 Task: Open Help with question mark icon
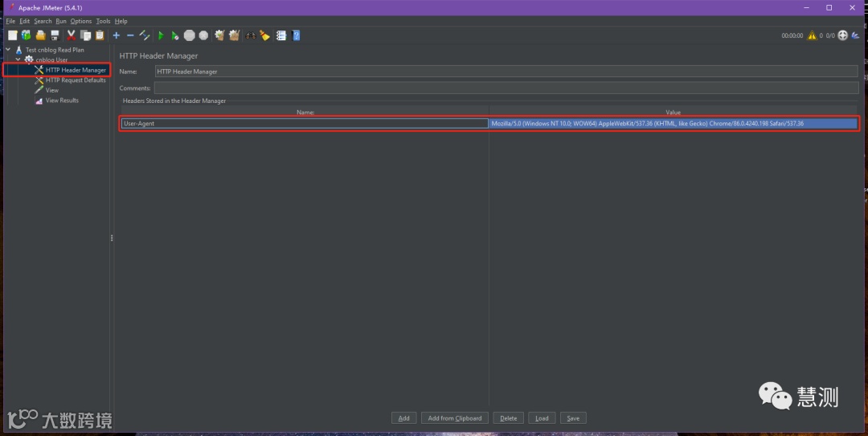click(296, 35)
